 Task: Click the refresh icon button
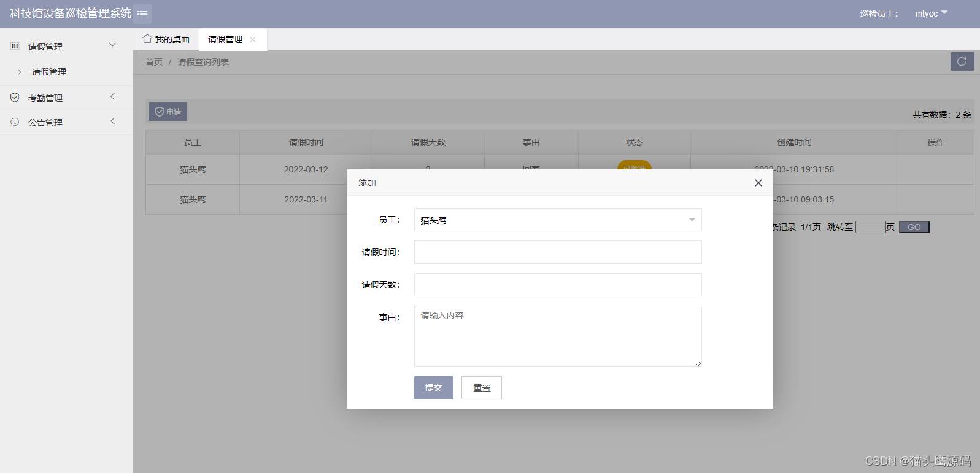[962, 61]
